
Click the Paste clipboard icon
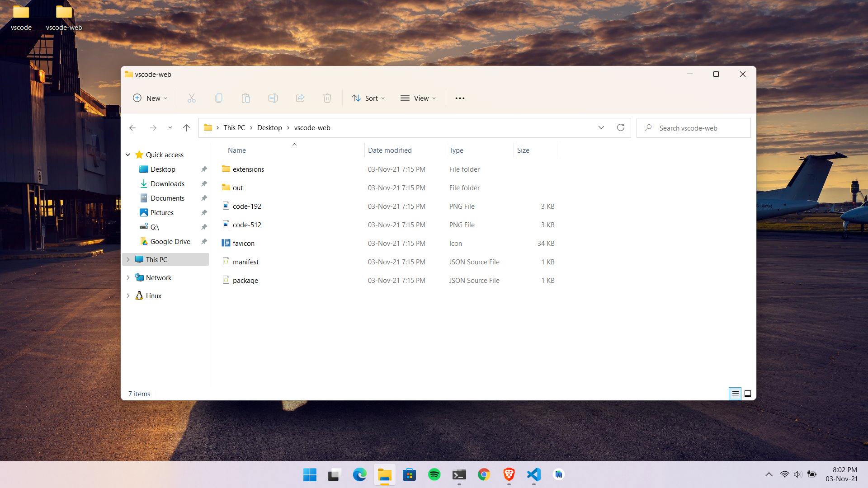[x=246, y=98]
